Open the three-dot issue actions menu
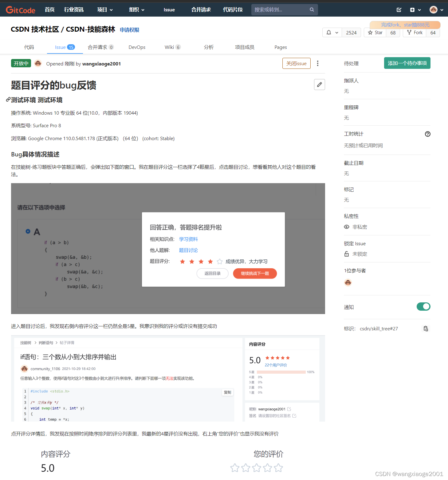 point(318,63)
